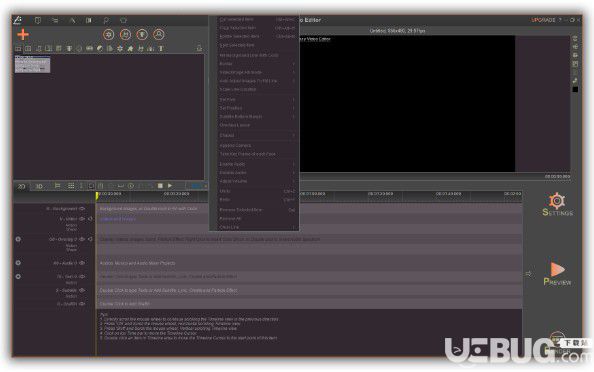Click the list lines icon in top bar
The width and height of the screenshot is (594, 372).
coord(55,20)
